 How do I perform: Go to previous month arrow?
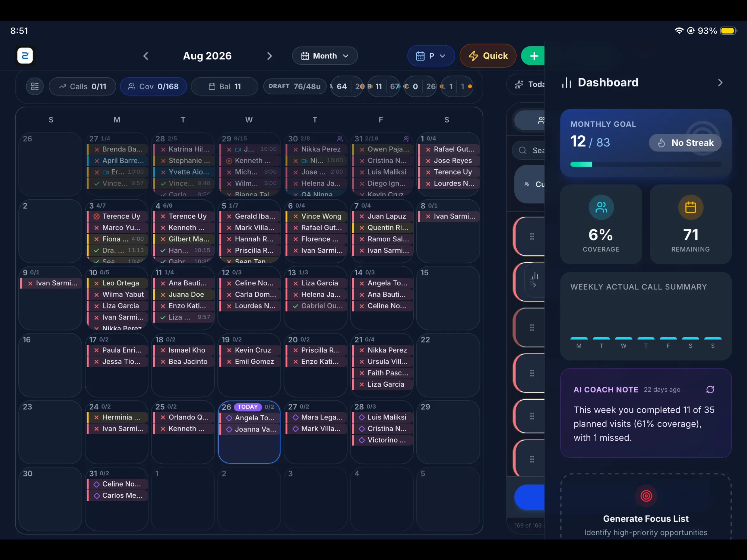pos(146,56)
